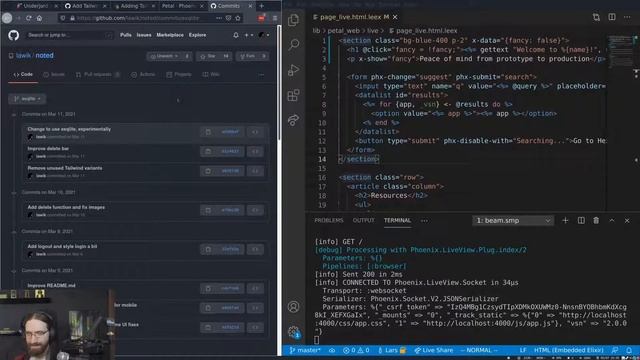Image resolution: width=640 pixels, height=360 pixels.
Task: Fork the noted repository
Action: (247, 56)
